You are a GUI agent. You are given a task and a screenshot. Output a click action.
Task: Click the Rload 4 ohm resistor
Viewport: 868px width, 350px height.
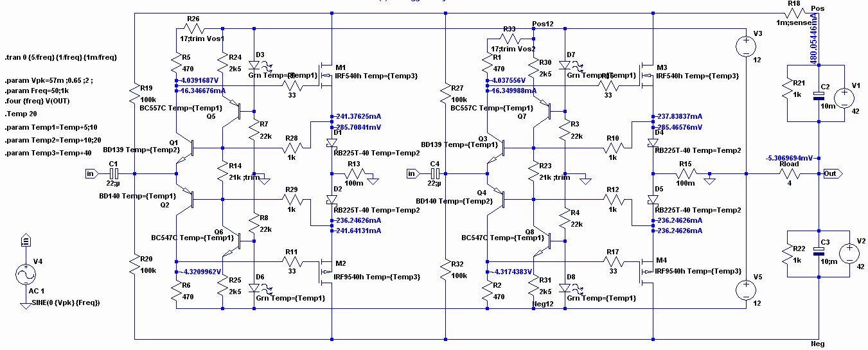click(x=788, y=173)
